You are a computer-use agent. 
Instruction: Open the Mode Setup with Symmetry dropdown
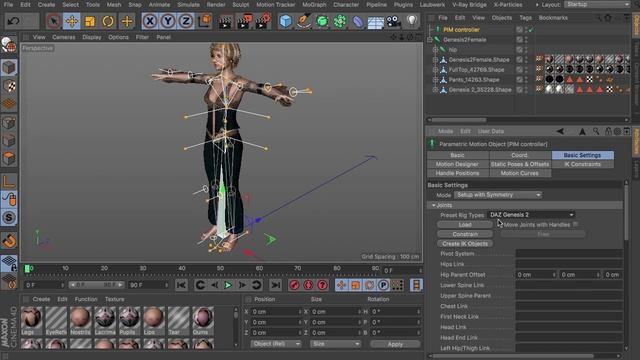click(x=498, y=195)
